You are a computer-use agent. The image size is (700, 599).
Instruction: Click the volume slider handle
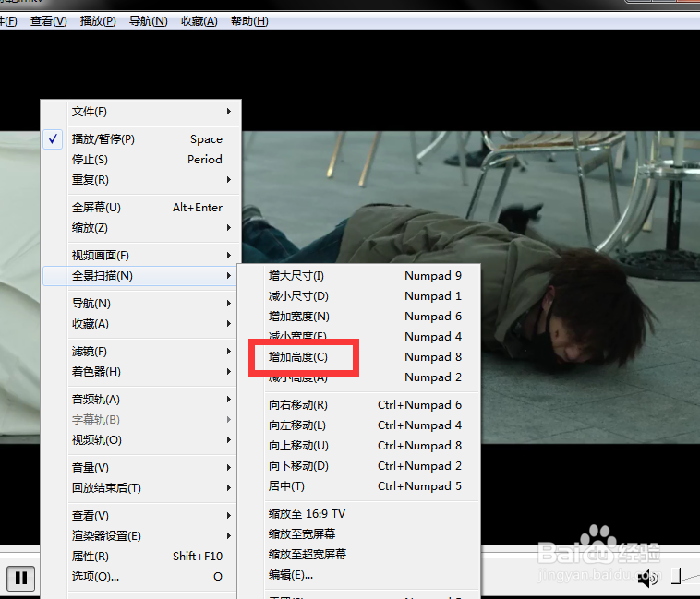[676, 576]
